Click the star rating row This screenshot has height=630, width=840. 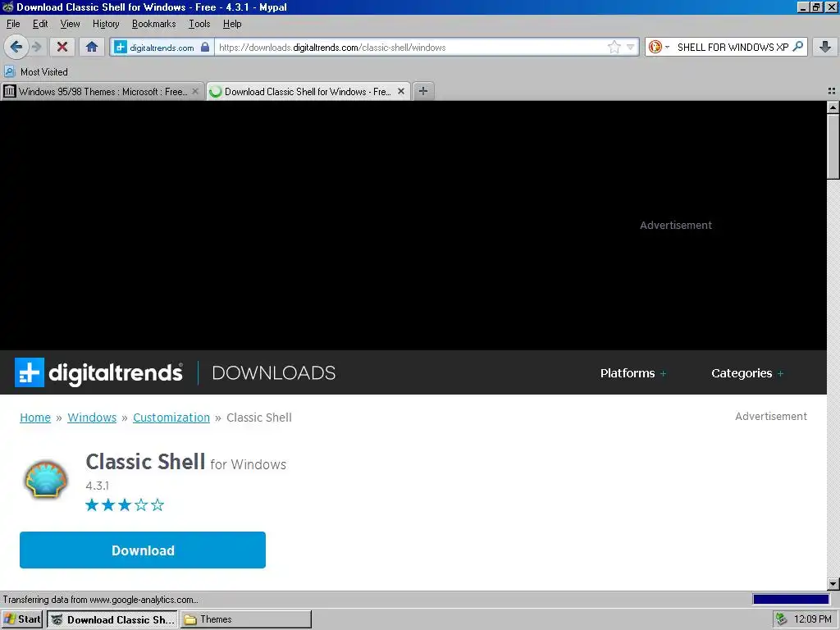tap(125, 504)
